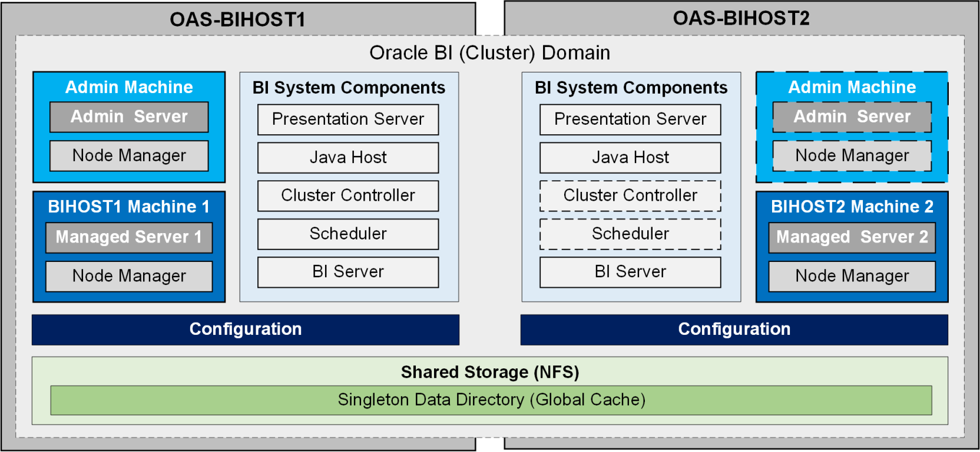Select BI Server on BIHOST2

(x=630, y=272)
